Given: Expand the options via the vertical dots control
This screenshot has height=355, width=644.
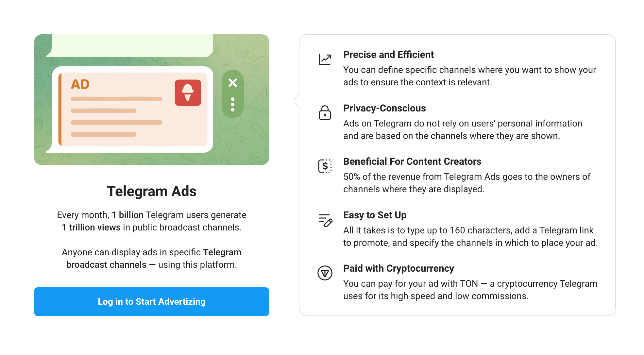Looking at the screenshot, I should pos(232,104).
